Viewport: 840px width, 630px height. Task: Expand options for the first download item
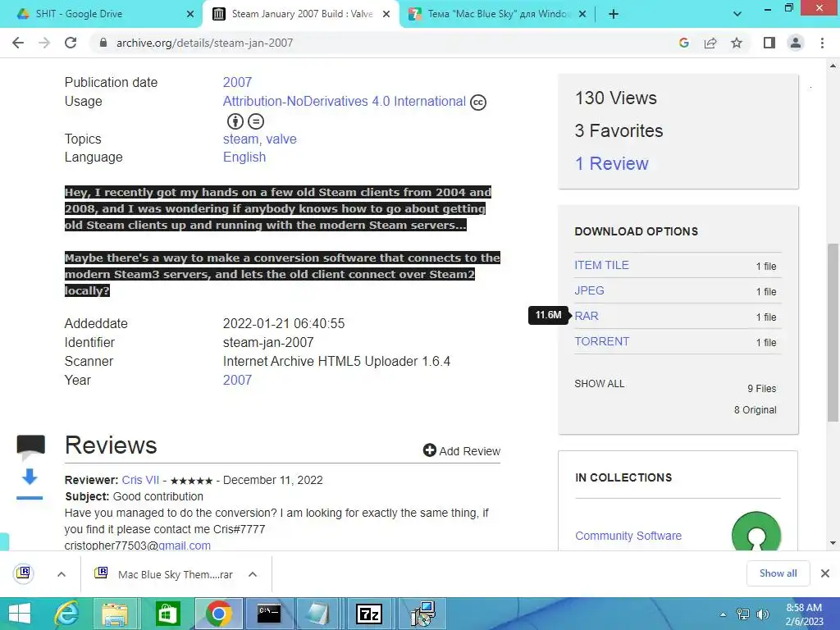tap(62, 574)
